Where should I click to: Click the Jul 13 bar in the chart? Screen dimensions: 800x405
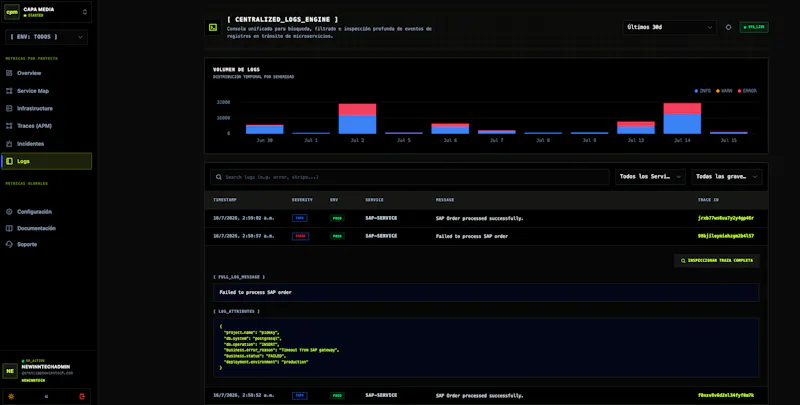(x=636, y=128)
